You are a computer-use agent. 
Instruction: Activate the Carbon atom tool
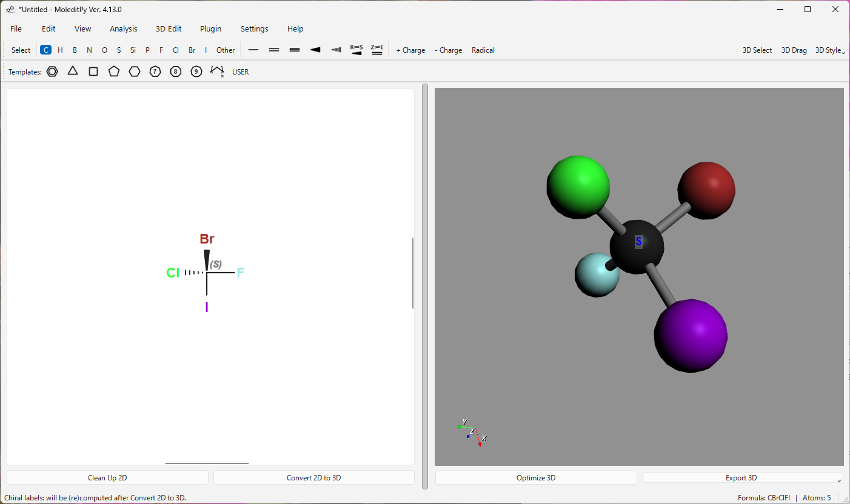point(45,50)
